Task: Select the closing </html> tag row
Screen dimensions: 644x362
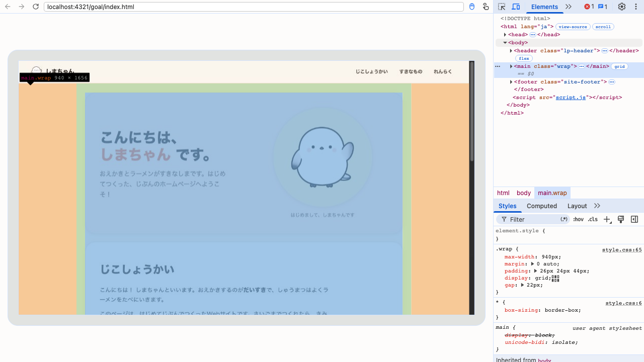Action: tap(512, 113)
